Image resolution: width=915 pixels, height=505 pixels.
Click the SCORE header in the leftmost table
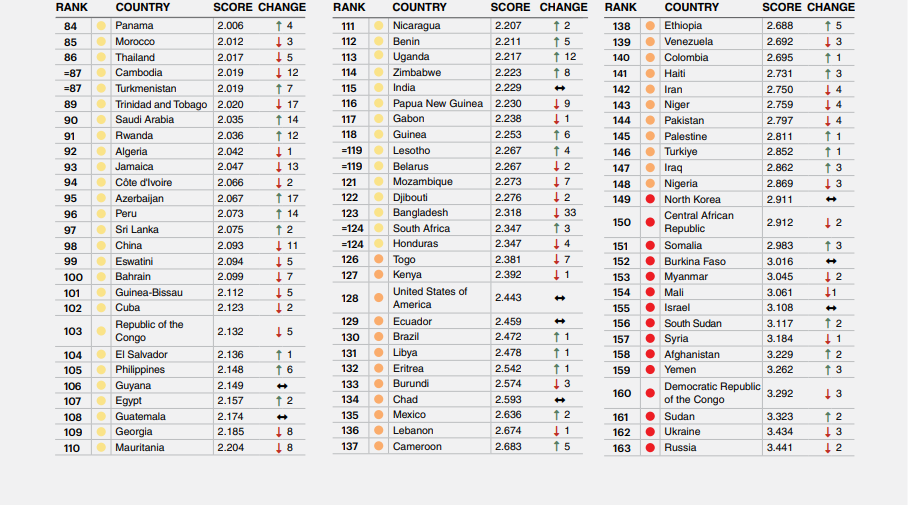point(232,7)
